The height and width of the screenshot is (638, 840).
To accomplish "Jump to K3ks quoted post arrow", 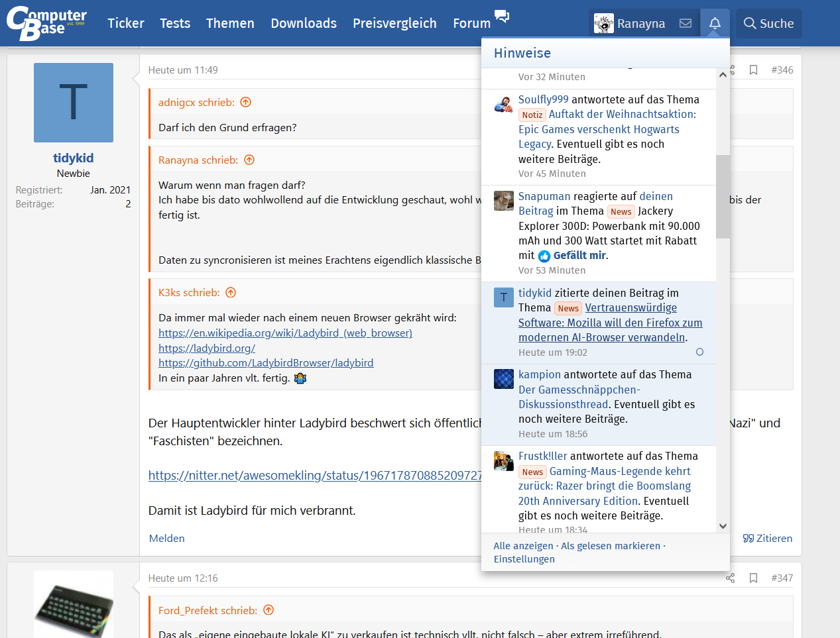I will 231,292.
